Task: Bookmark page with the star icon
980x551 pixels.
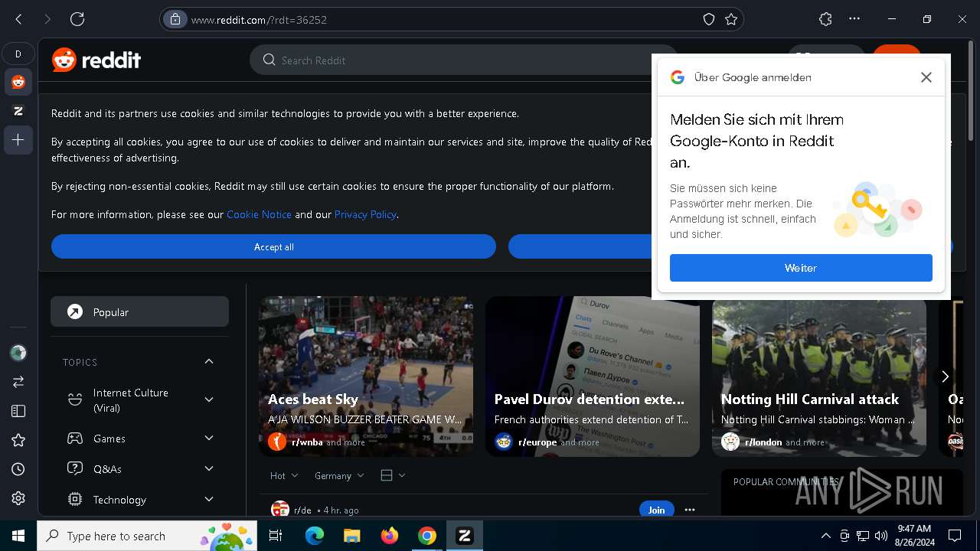Action: click(731, 19)
